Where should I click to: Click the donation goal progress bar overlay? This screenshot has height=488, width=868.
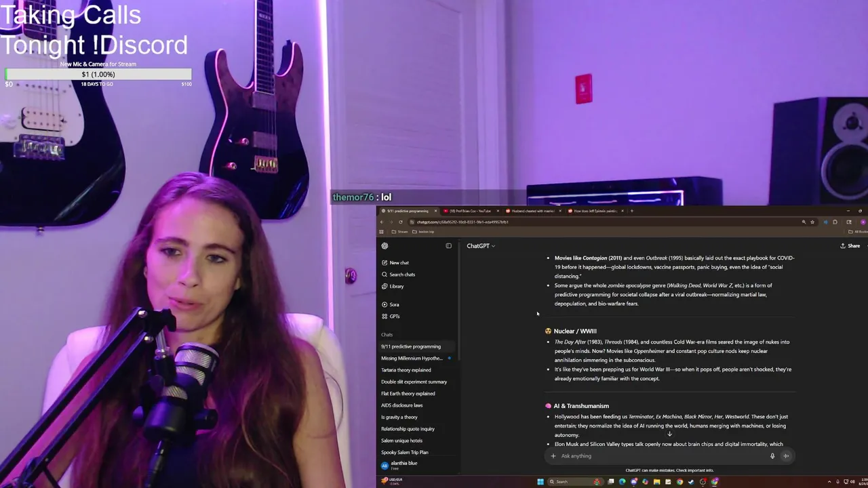(98, 75)
